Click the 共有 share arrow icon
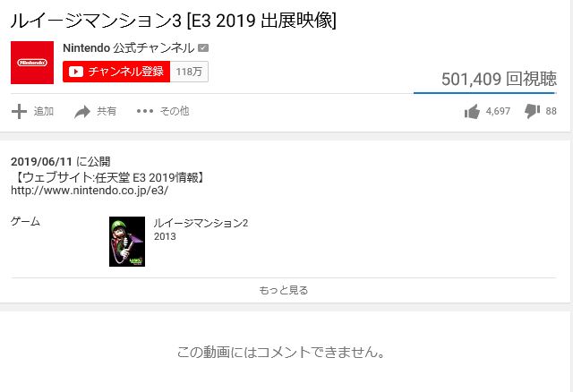The width and height of the screenshot is (573, 392). 82,112
